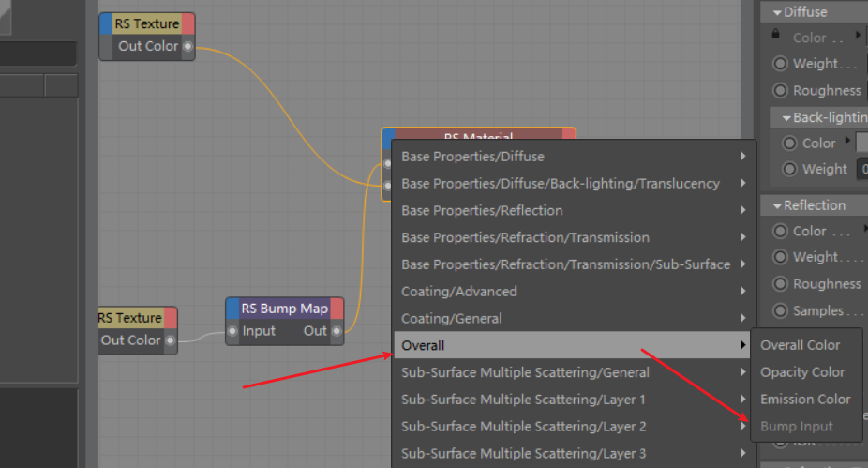Screen dimensions: 868x468
Task: Collapse the Back-lighting section
Action: (x=786, y=118)
